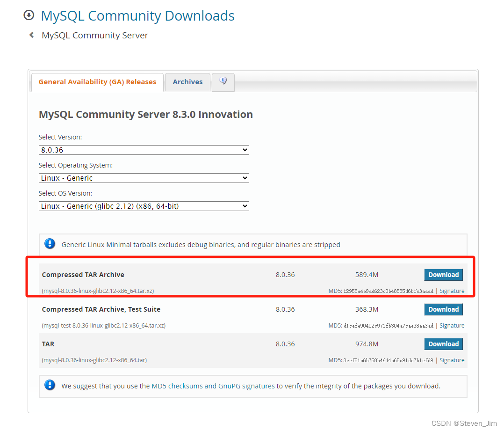Open Signature link for Test Suite archive
The width and height of the screenshot is (504, 431).
tap(452, 326)
